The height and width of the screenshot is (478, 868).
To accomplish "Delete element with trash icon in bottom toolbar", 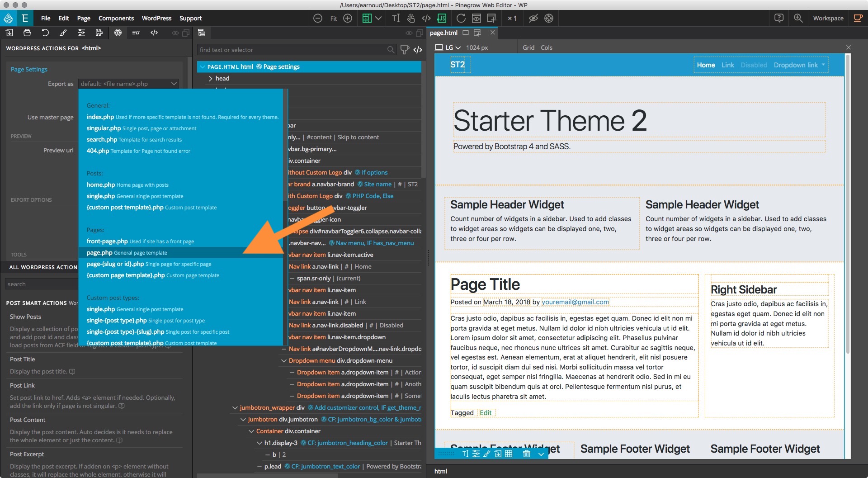I will [x=527, y=454].
